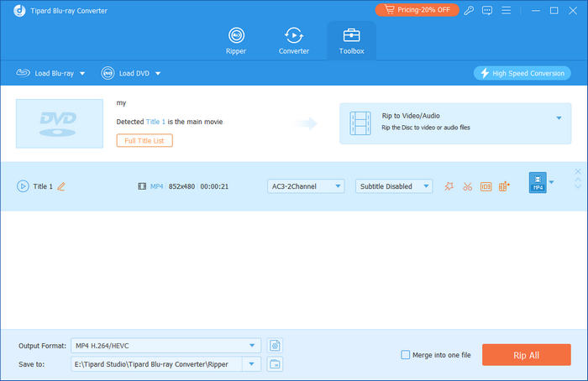Maximize the Tipard window
The height and width of the screenshot is (381, 588).
click(554, 10)
